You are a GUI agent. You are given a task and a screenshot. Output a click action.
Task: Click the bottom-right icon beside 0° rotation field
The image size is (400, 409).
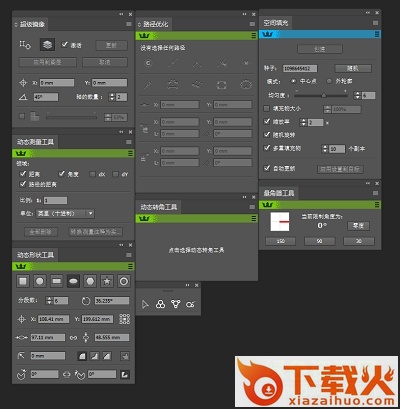coord(125,375)
